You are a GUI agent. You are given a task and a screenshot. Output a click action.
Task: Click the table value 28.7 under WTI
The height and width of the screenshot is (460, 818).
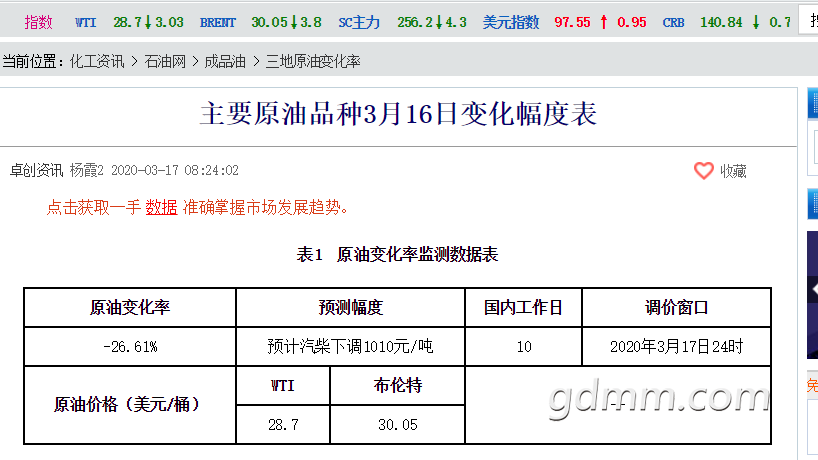coord(283,425)
